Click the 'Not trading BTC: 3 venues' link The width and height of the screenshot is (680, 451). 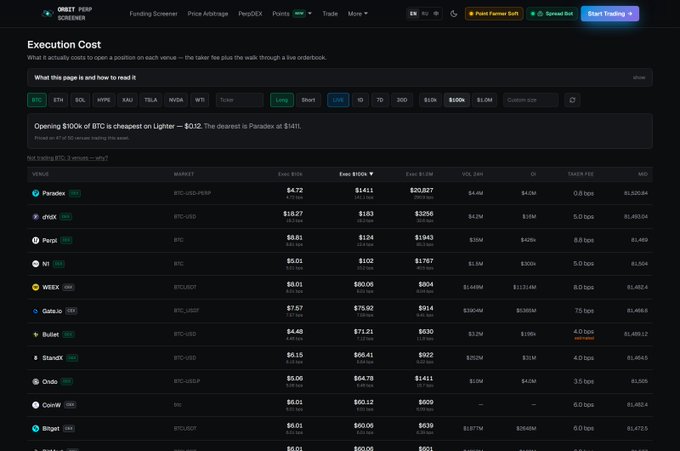67,158
